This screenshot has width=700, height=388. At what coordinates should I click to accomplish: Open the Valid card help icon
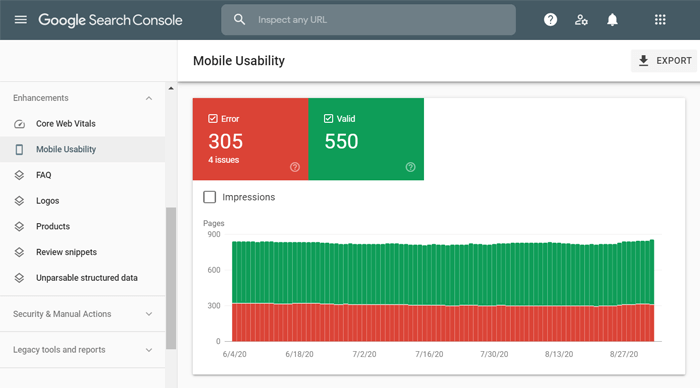[x=410, y=167]
